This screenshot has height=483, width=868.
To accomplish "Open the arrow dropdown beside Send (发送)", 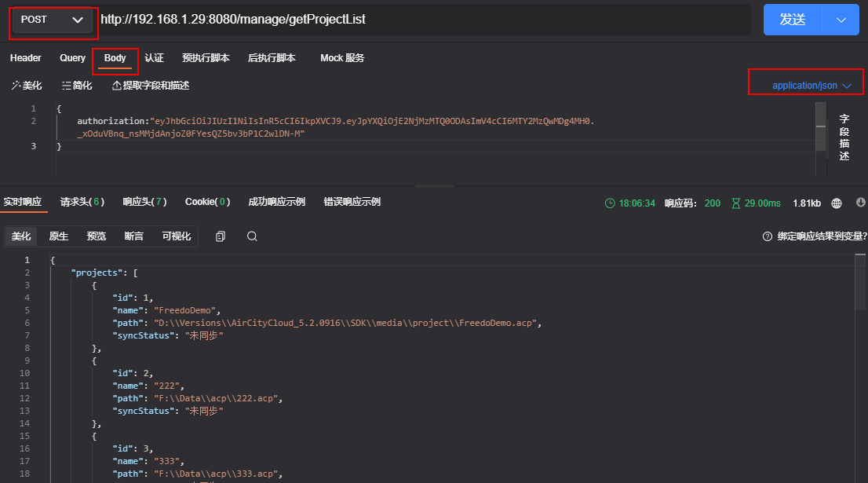I will pos(841,20).
